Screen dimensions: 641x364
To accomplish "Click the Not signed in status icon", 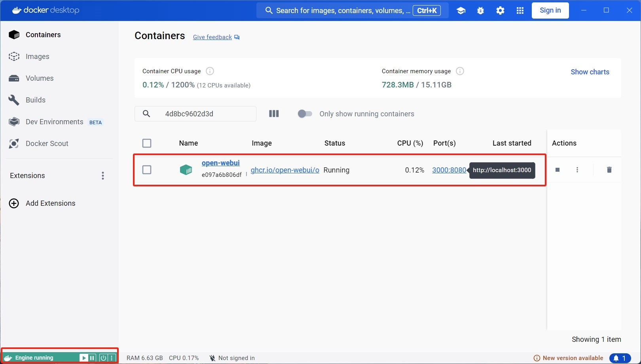I will point(212,358).
